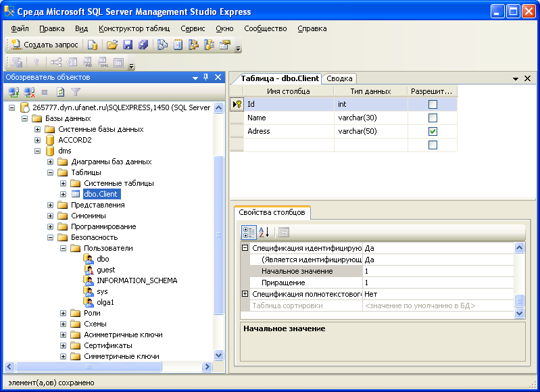
Task: Click the Object Explorer vertical scrollbar down arrow
Action: (219, 355)
